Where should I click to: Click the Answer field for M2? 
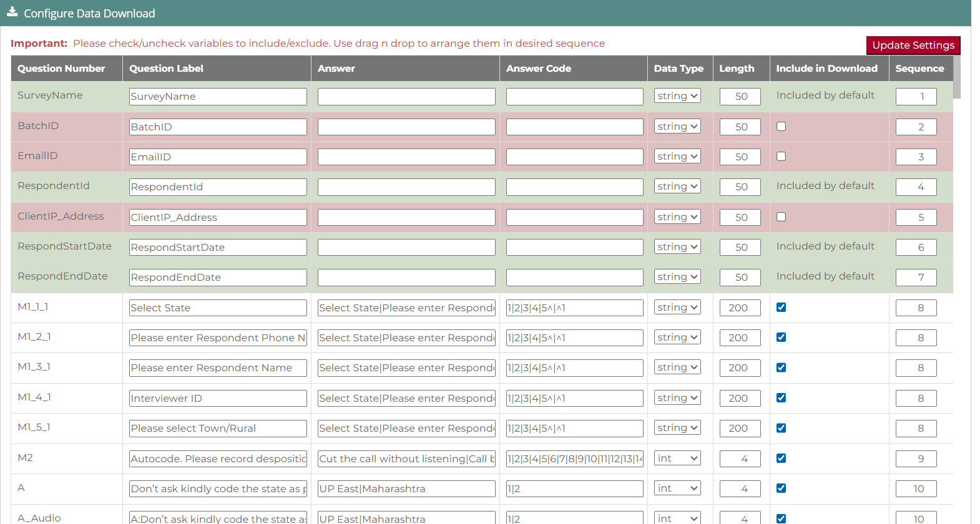[406, 458]
